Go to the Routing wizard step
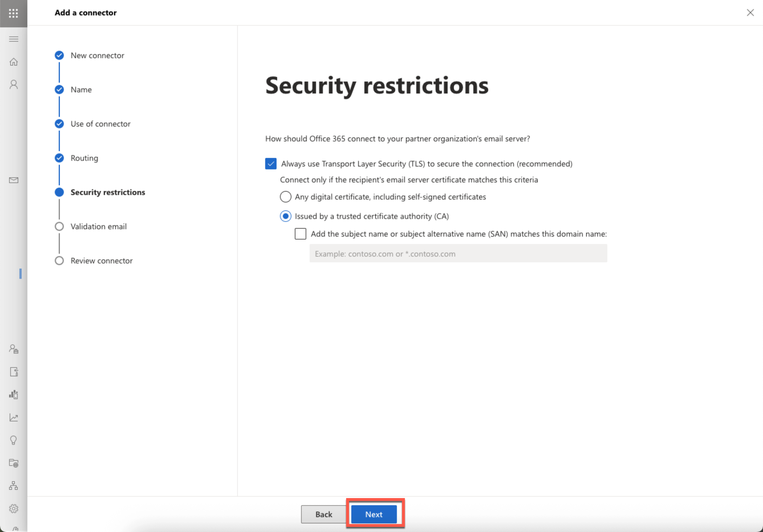The width and height of the screenshot is (763, 532). pos(84,158)
